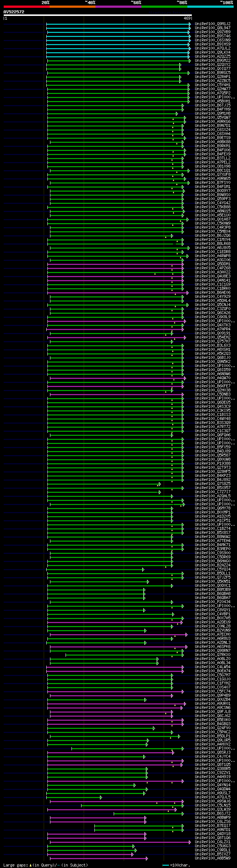Click the green ~80% identity legend segment

coord(164,7)
